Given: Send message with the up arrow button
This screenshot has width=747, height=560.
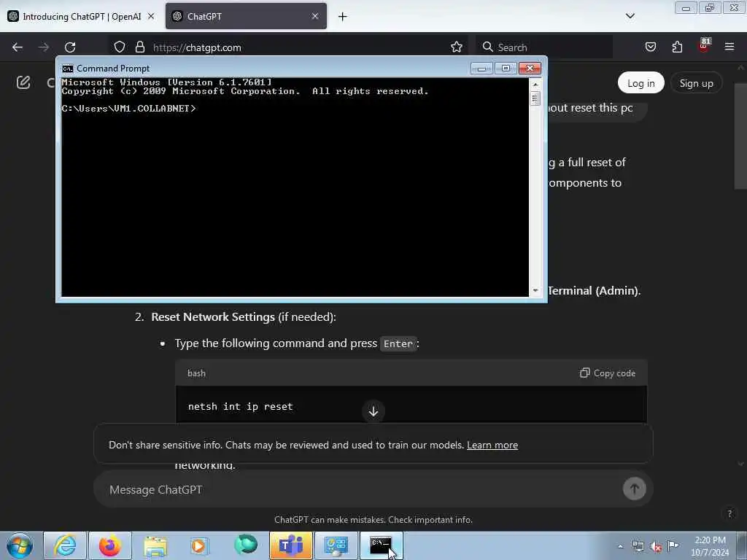Looking at the screenshot, I should pos(634,489).
